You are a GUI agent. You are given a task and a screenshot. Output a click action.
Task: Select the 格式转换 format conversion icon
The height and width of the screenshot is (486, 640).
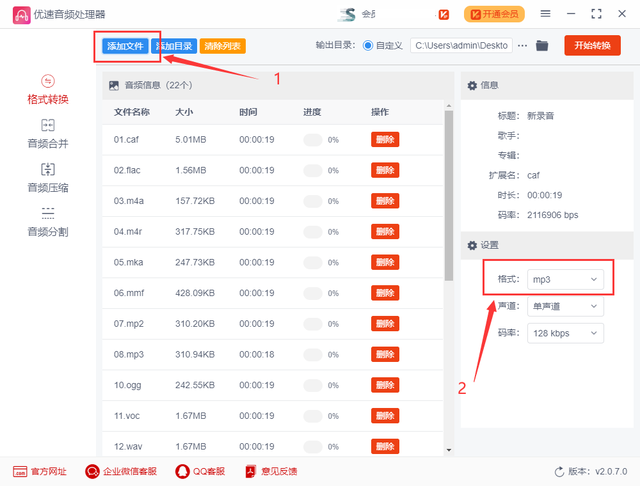(x=48, y=81)
